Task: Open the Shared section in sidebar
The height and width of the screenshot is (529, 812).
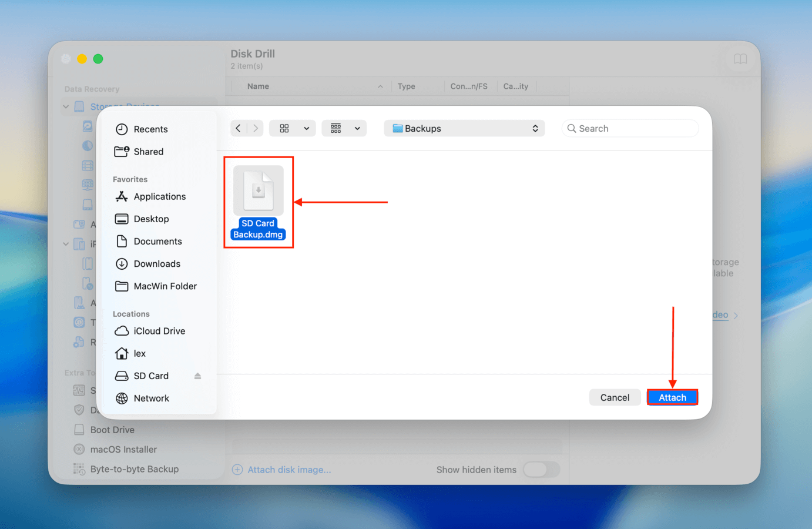Action: pos(147,152)
